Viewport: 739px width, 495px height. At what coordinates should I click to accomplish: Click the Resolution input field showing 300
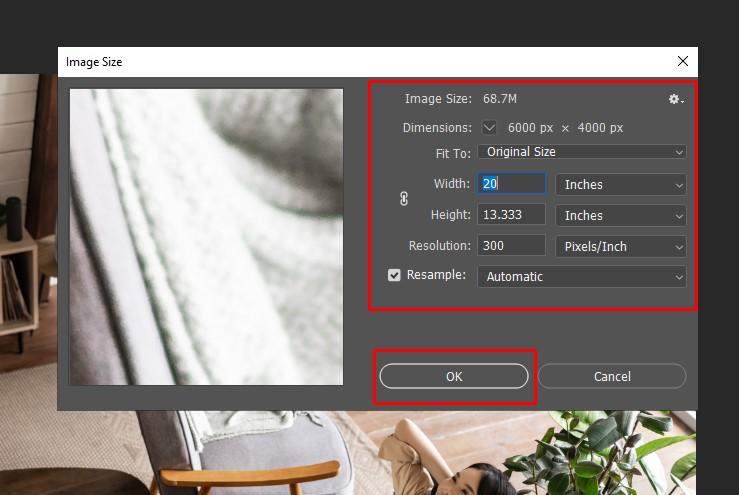[512, 246]
